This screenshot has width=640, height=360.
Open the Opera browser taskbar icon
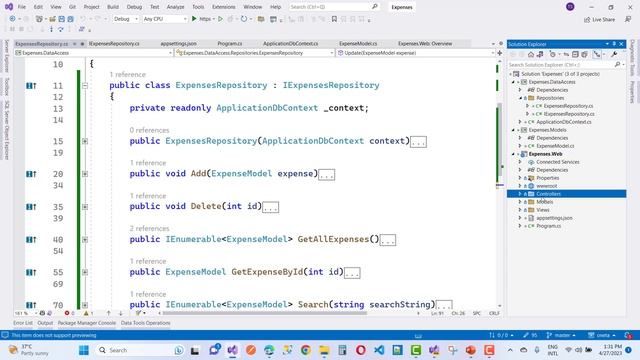tap(360, 350)
